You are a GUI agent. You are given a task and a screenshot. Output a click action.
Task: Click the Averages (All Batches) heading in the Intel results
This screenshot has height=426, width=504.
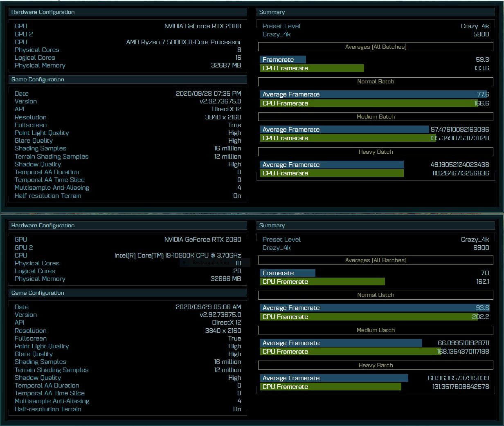coord(376,260)
